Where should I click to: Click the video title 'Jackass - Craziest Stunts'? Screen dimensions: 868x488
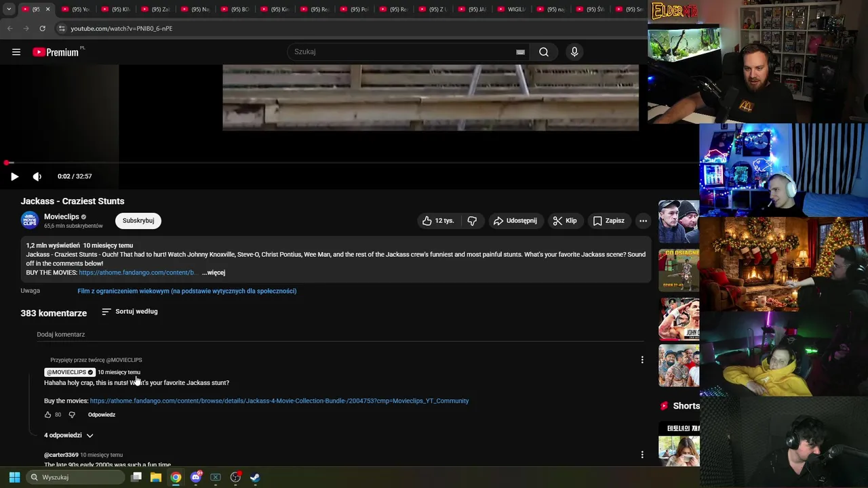click(73, 201)
